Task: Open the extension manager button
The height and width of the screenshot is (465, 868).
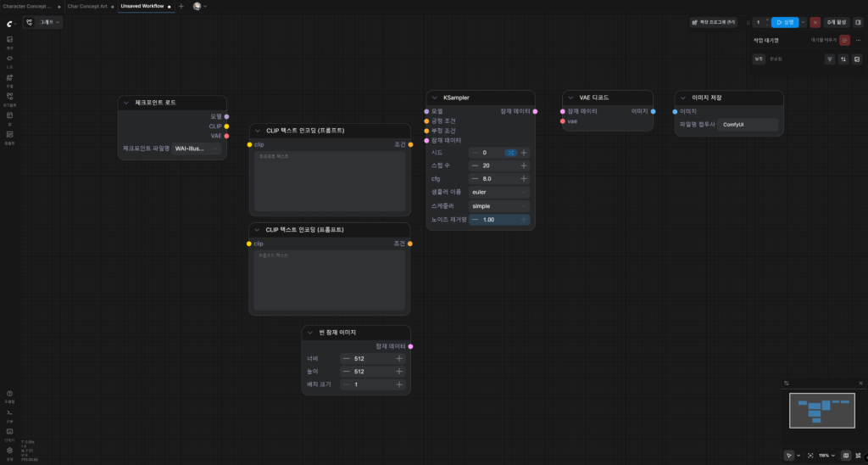Action: click(713, 22)
